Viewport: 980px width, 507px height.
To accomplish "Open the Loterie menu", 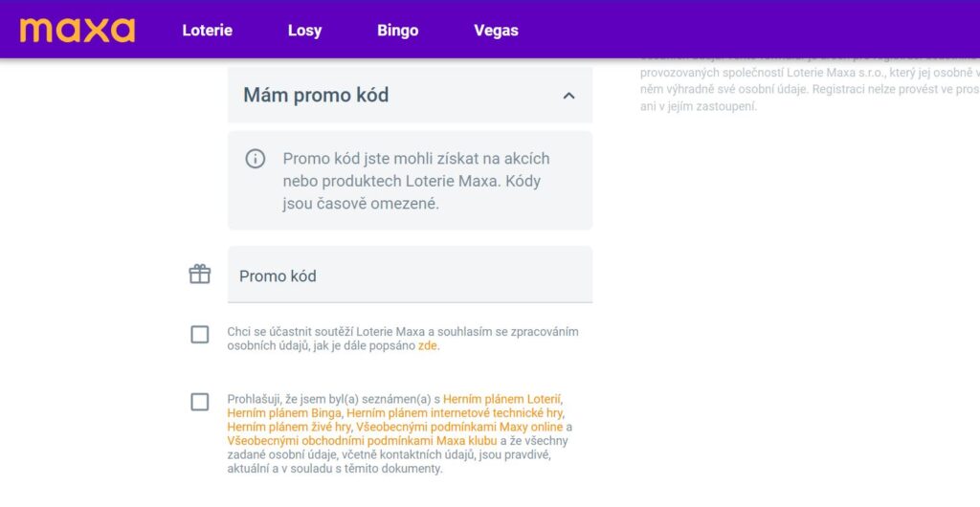I will (207, 30).
